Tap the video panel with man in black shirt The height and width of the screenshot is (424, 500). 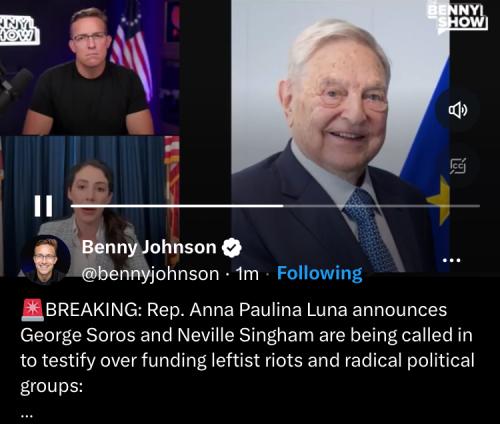[90, 67]
